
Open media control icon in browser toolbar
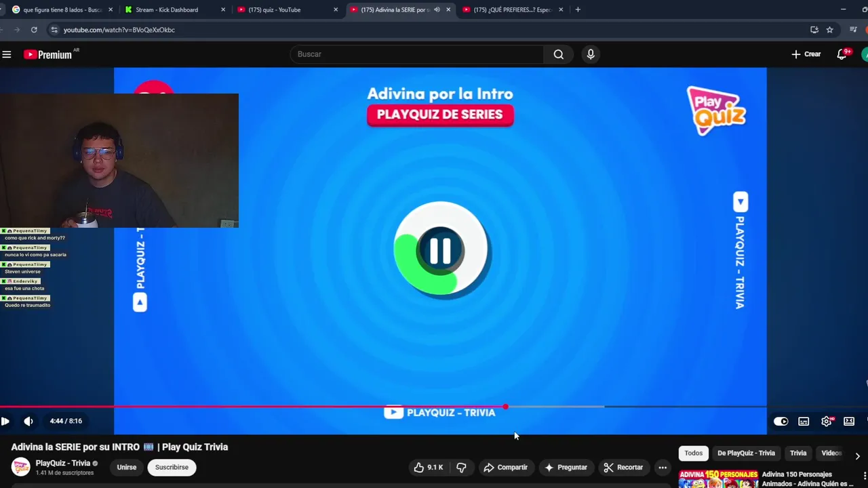853,30
